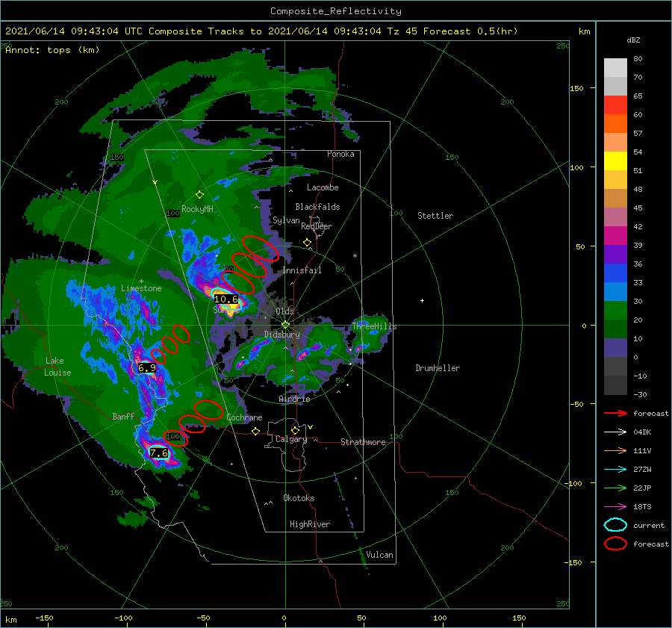Click the Didsbury label
672x628 pixels.
coord(281,335)
